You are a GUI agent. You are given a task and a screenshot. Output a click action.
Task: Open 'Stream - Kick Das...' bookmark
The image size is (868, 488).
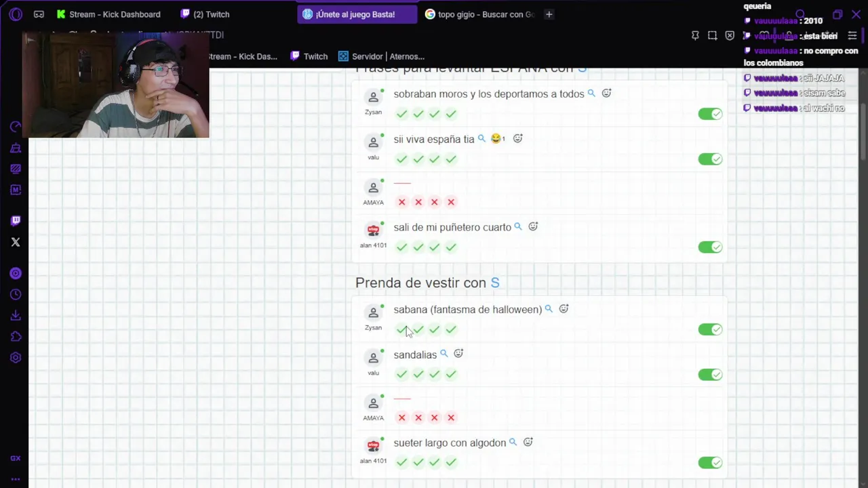pos(243,56)
